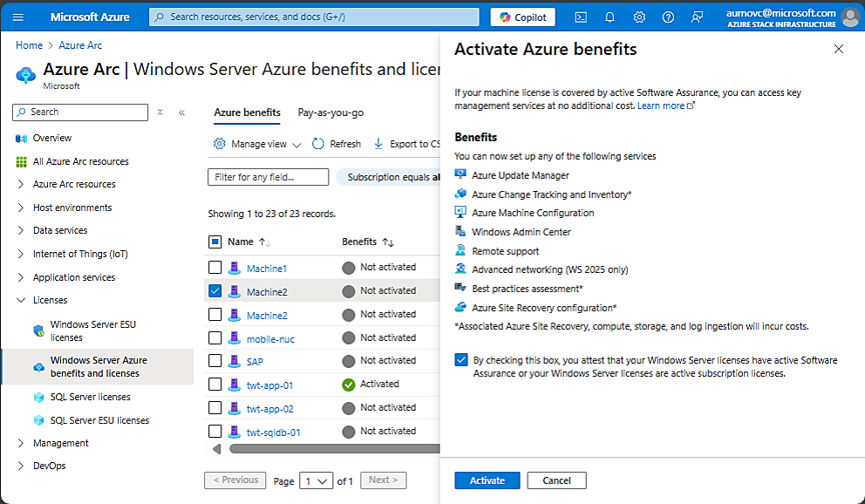Screen dimensions: 865x504
Task: Open Overview in the sidebar
Action: pyautogui.click(x=51, y=138)
